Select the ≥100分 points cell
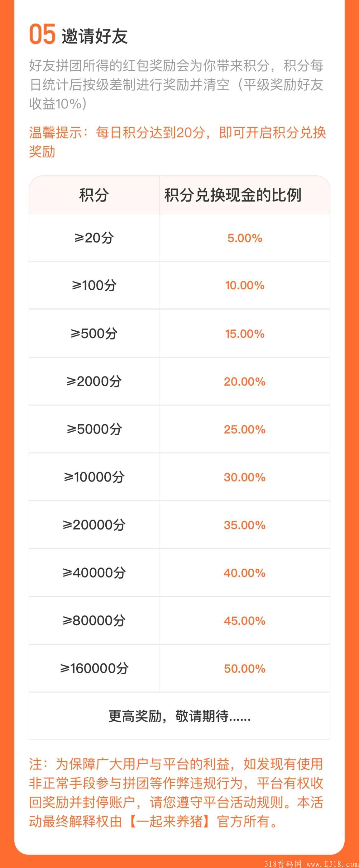Viewport: 359px width, 868px height. click(94, 285)
